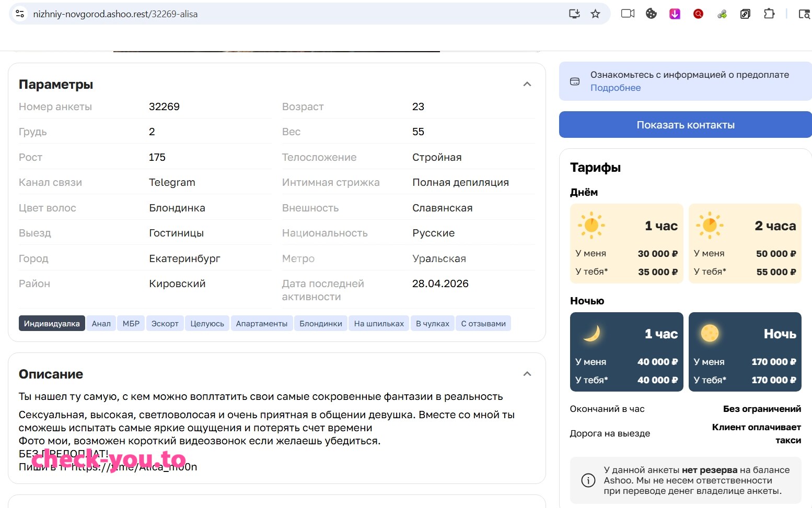Open the Подробнее link about prepayment
Image resolution: width=812 pixels, height=508 pixels.
click(x=616, y=88)
